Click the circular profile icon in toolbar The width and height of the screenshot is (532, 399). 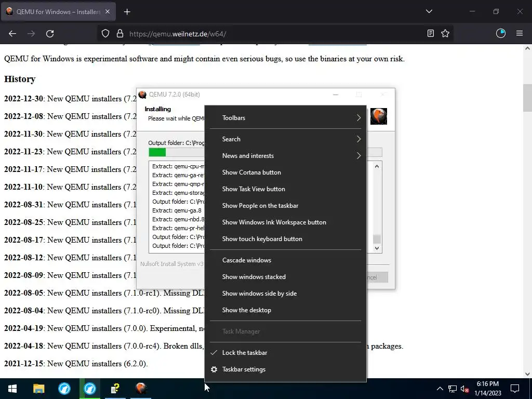[501, 33]
